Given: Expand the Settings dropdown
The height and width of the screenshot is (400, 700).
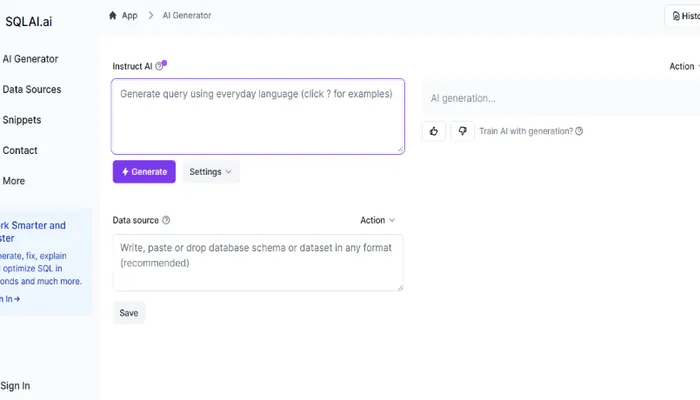Looking at the screenshot, I should 210,172.
